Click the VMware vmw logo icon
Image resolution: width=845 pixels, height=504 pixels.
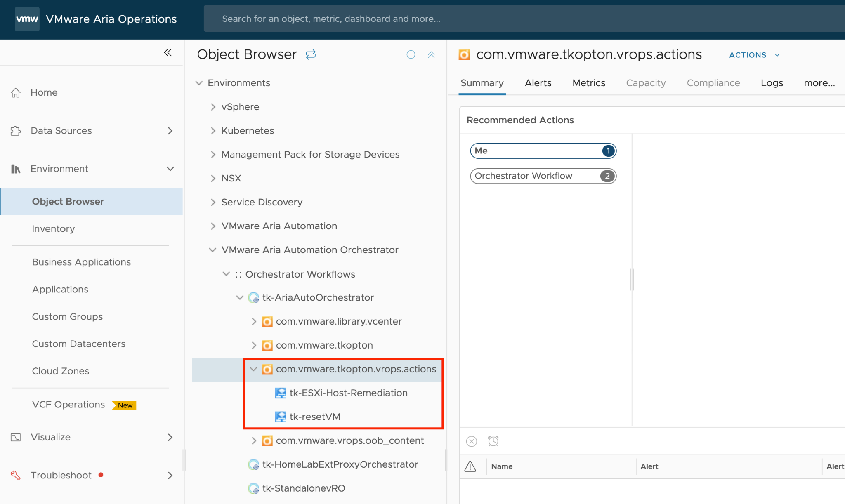click(27, 19)
